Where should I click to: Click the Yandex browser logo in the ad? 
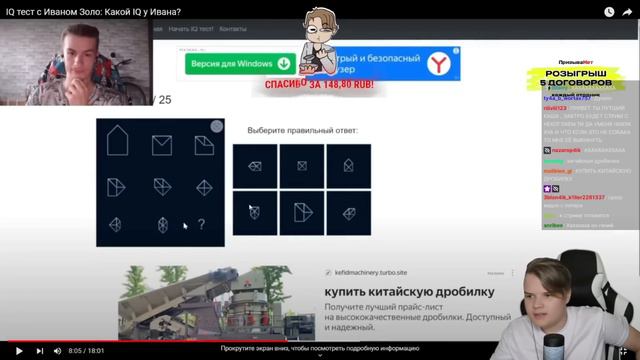pos(439,64)
